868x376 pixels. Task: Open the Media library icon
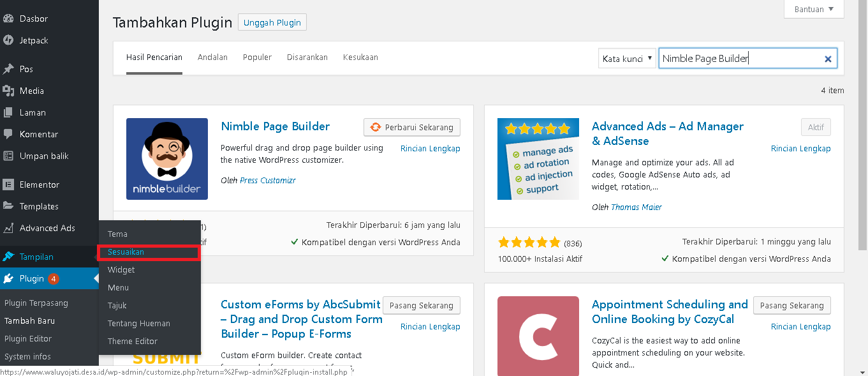coord(8,91)
